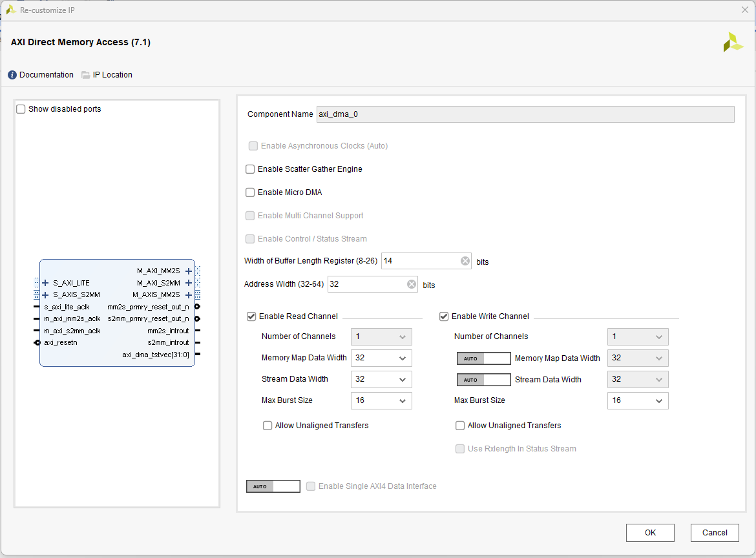This screenshot has width=756, height=558.
Task: Toggle AUTO switch for Single AXI4 Data Interface
Action: [x=273, y=486]
